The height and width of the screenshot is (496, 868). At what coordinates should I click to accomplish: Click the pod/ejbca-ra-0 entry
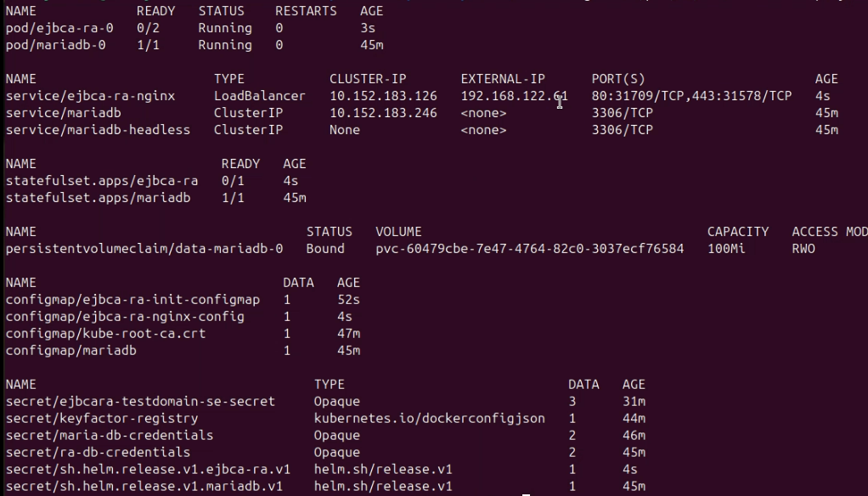coord(55,28)
